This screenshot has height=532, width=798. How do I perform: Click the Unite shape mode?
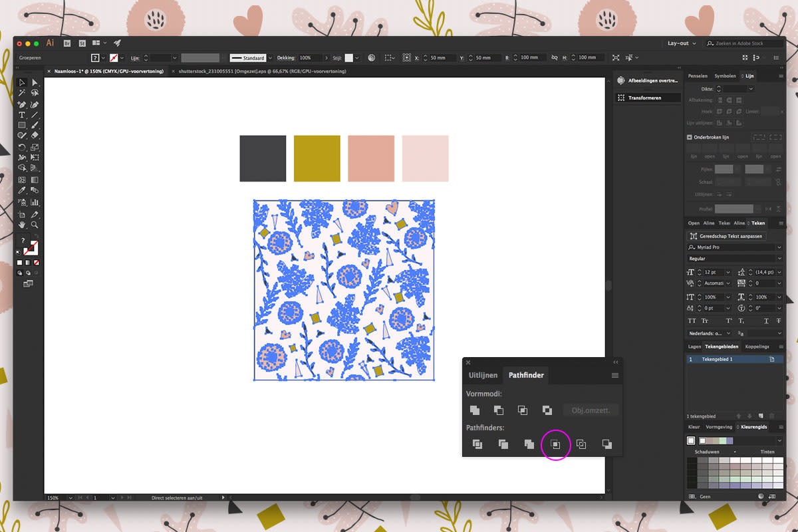click(474, 410)
